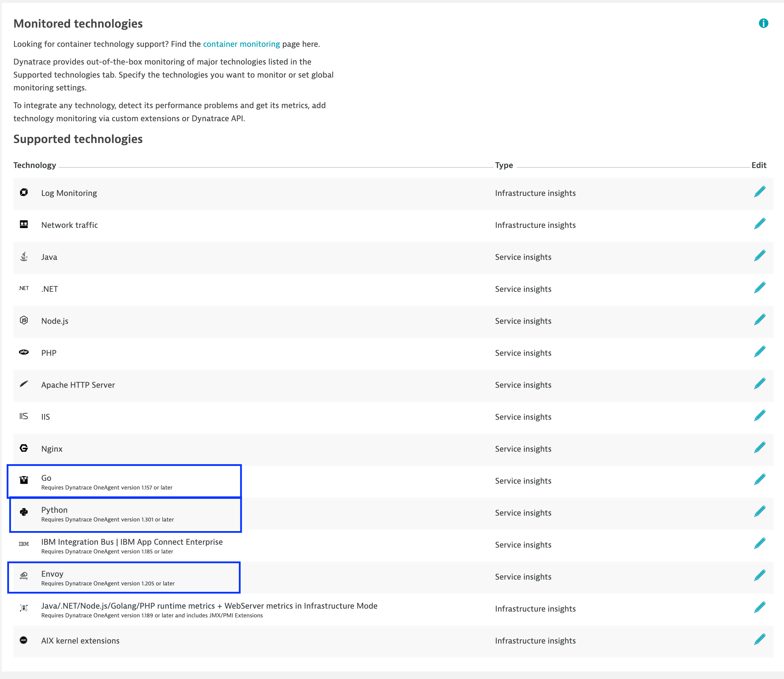Open the container monitoring link
Image resolution: width=784 pixels, height=679 pixels.
pyautogui.click(x=241, y=44)
